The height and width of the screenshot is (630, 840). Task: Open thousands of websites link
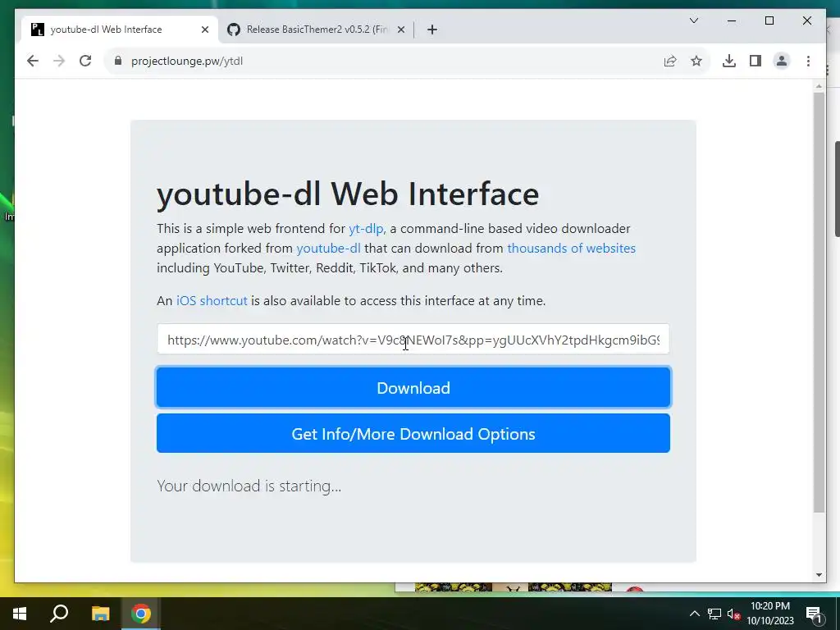[571, 249]
